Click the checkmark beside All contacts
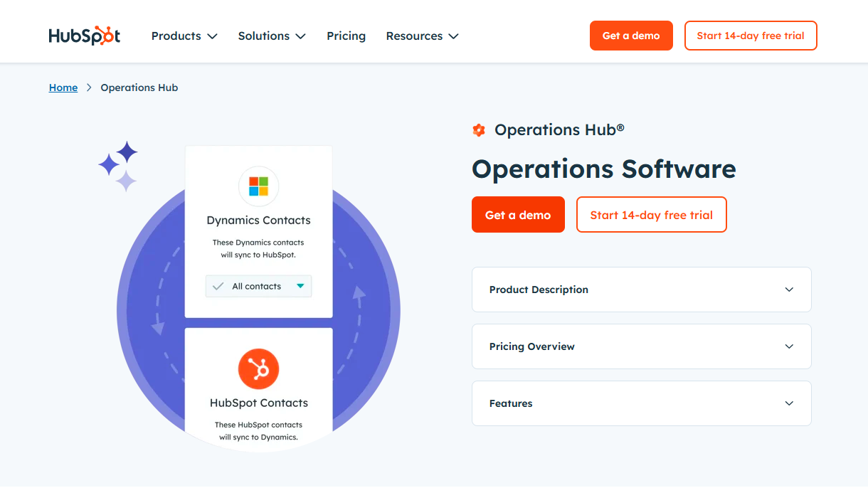The image size is (868, 488). tap(218, 286)
